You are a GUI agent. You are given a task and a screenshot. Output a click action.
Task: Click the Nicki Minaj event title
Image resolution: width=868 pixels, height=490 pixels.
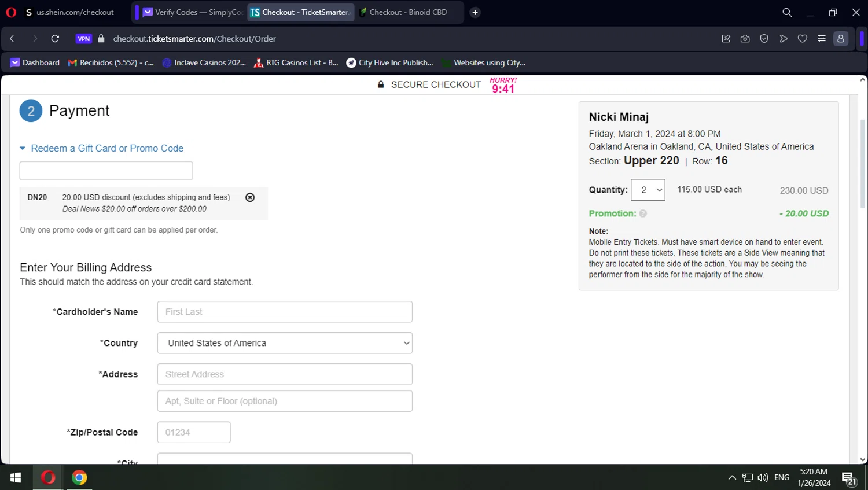pyautogui.click(x=619, y=117)
